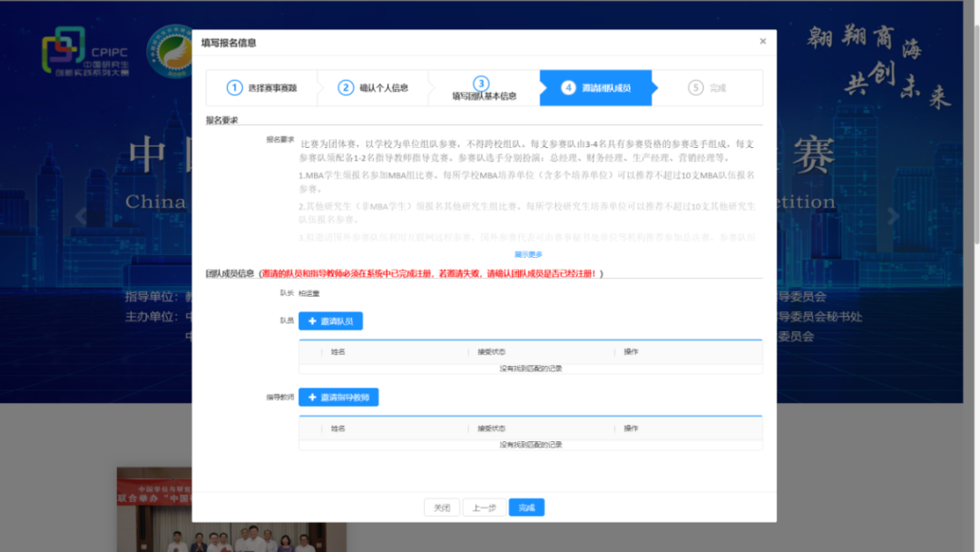Show next banner slide with right arrow
The height and width of the screenshot is (552, 980).
[x=893, y=216]
